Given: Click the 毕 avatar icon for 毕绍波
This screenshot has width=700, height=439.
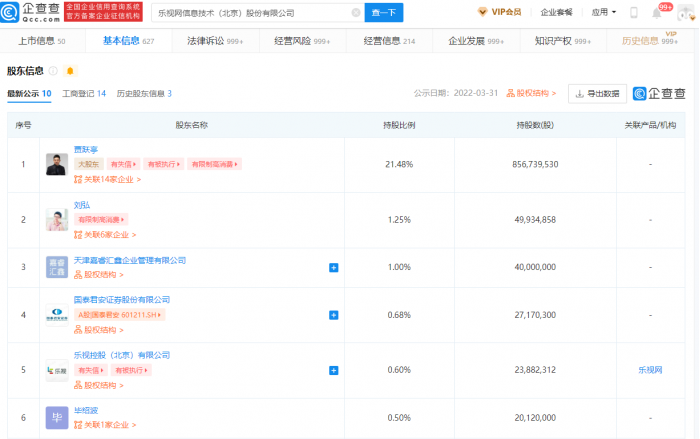Looking at the screenshot, I should point(57,418).
